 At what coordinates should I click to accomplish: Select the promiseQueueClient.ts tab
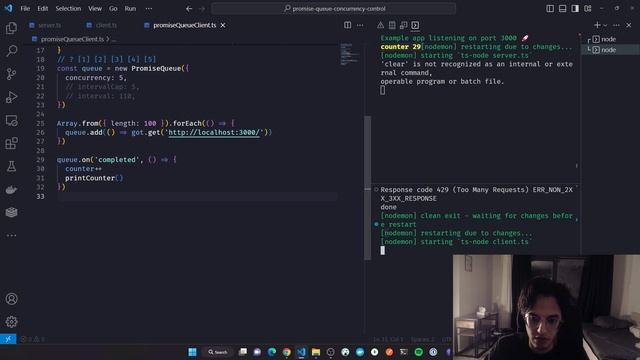184,25
